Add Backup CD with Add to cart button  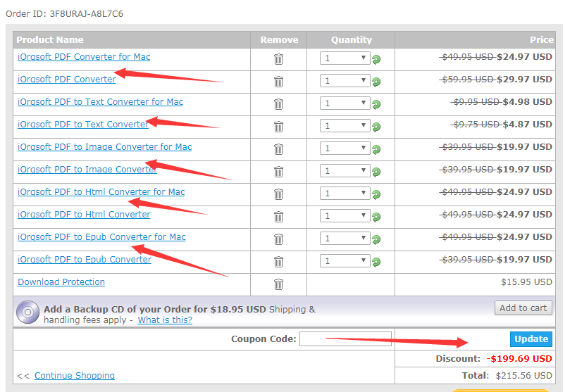[x=523, y=308]
